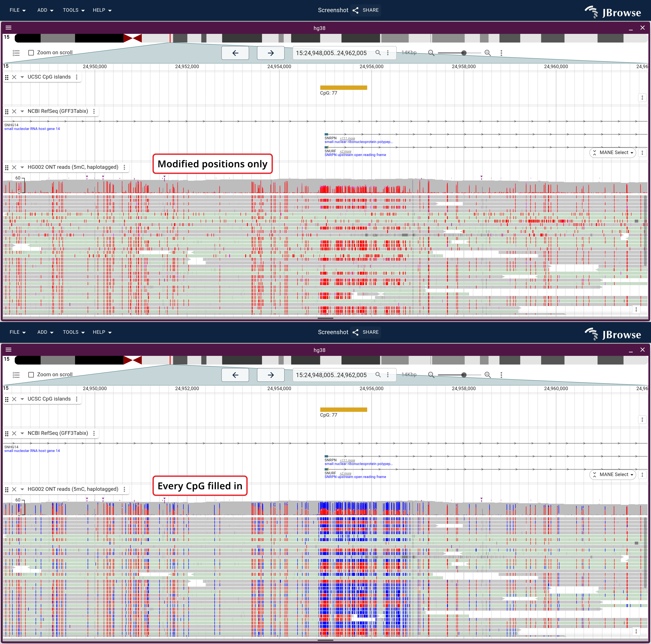Open MANE Select dropdown in bottom view

click(x=613, y=475)
